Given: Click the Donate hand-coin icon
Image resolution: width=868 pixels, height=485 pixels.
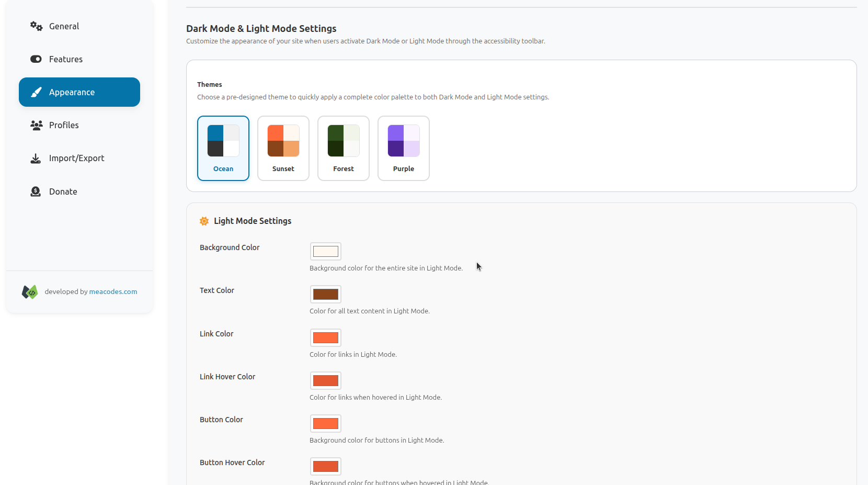Looking at the screenshot, I should point(36,191).
